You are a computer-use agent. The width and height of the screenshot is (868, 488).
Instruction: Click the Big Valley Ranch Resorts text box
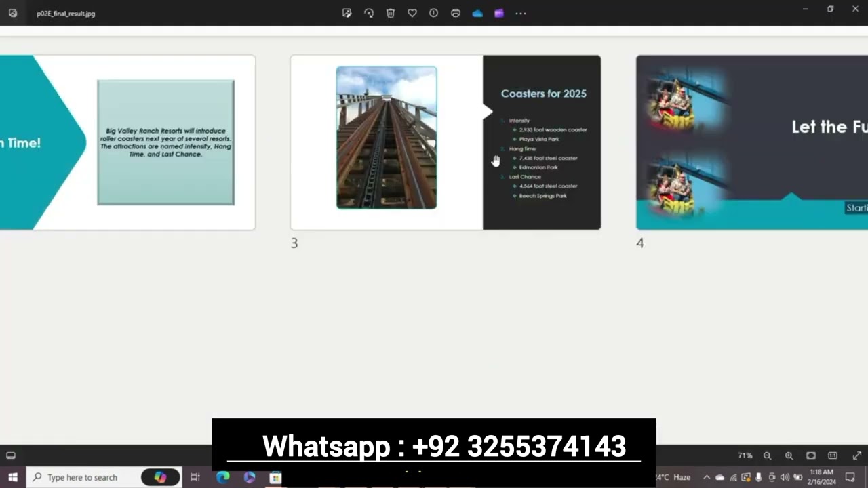click(165, 142)
